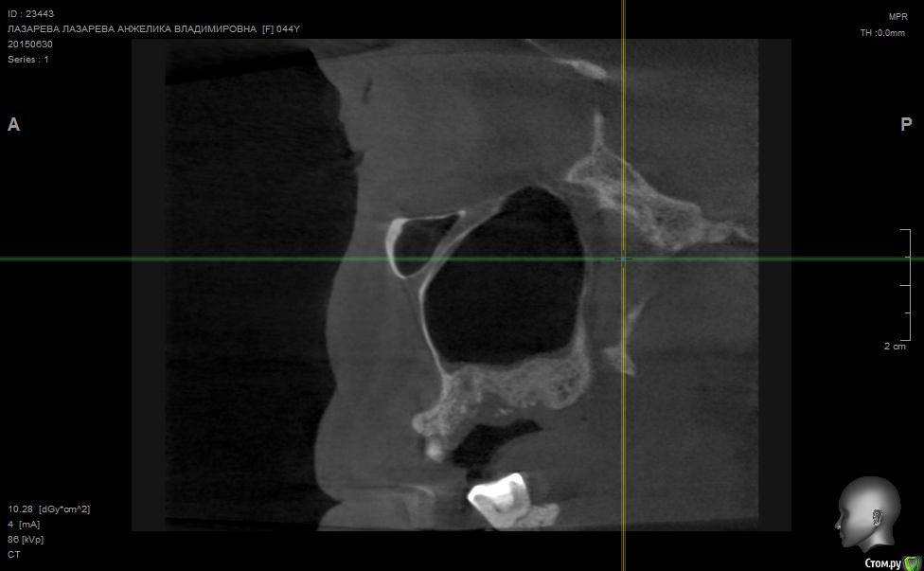Click the Series : 1 label

28,59
